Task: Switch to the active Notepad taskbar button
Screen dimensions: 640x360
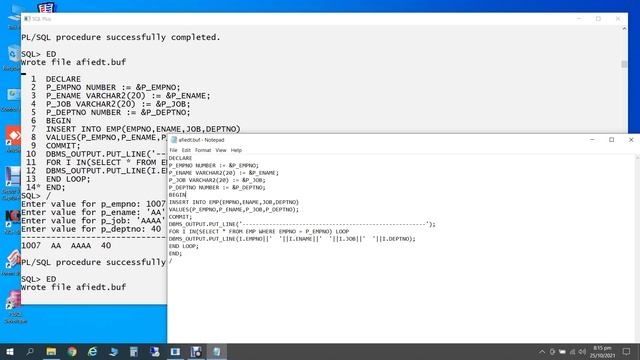Action: click(217, 351)
